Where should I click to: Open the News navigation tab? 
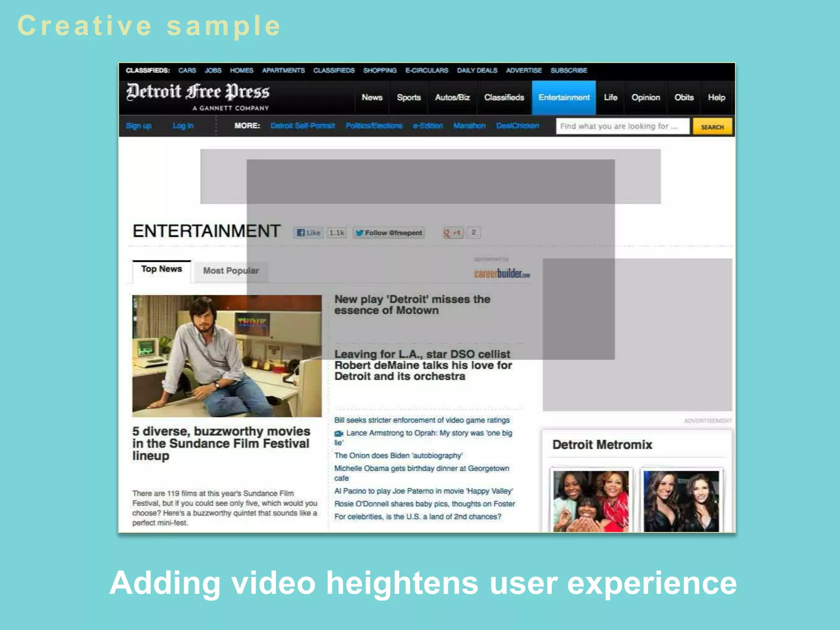[372, 98]
